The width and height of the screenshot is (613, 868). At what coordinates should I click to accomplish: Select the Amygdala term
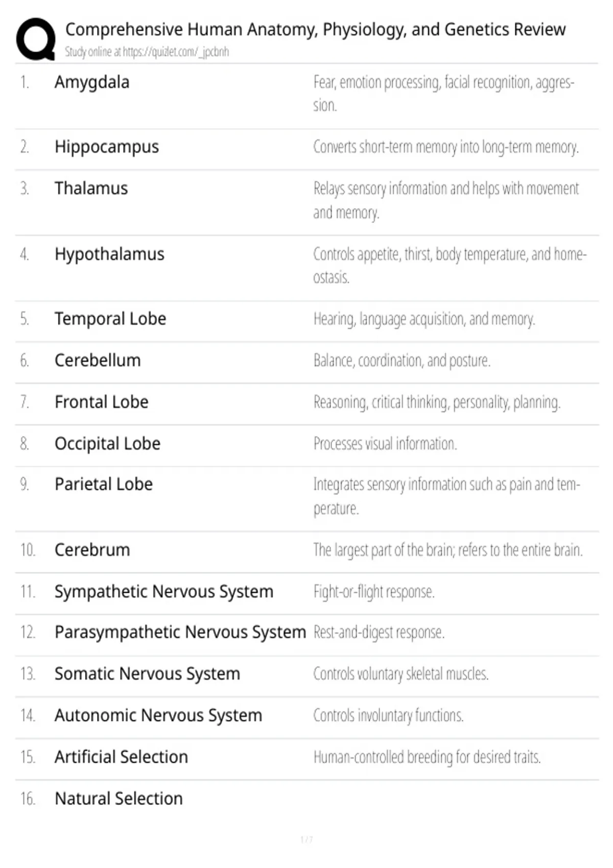coord(92,82)
